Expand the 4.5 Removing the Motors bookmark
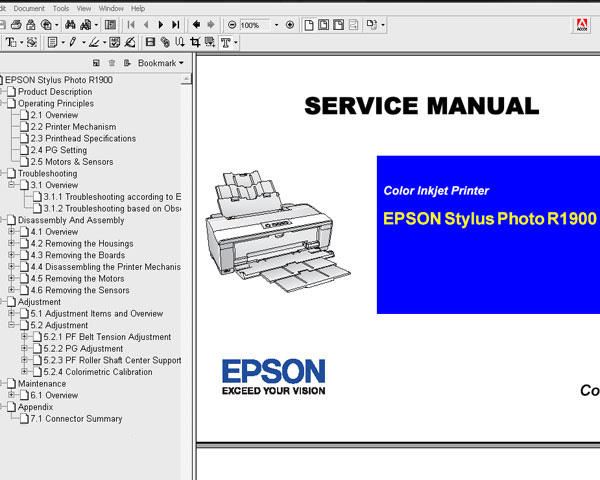This screenshot has height=480, width=600. [x=11, y=278]
